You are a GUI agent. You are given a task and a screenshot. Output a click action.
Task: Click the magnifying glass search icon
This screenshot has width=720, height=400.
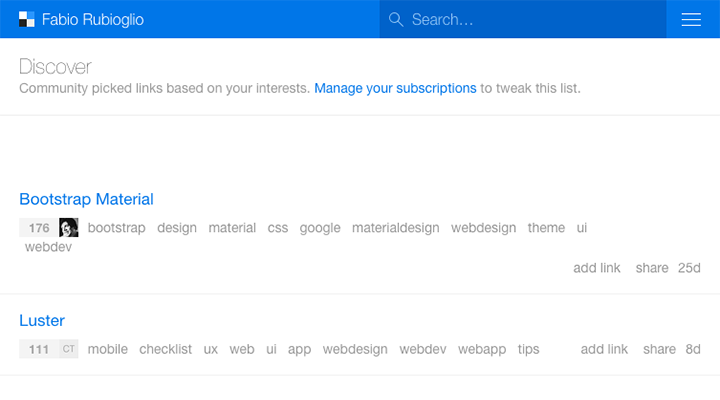coord(396,19)
